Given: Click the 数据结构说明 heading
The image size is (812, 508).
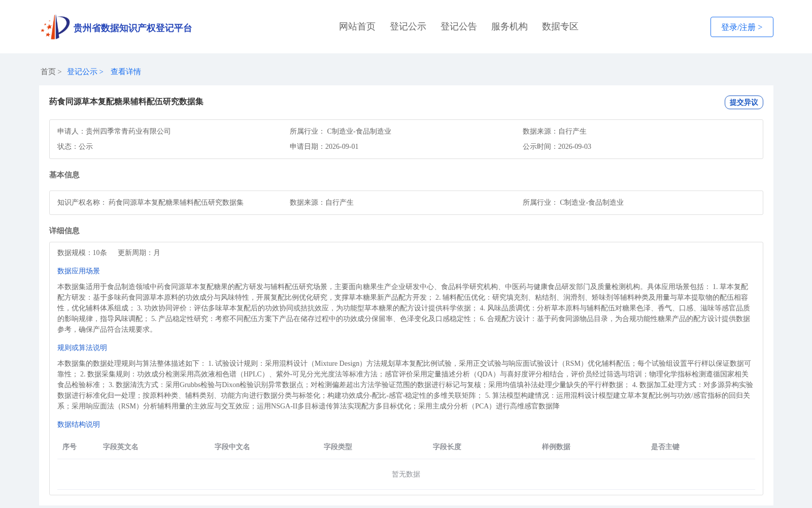Looking at the screenshot, I should [79, 424].
